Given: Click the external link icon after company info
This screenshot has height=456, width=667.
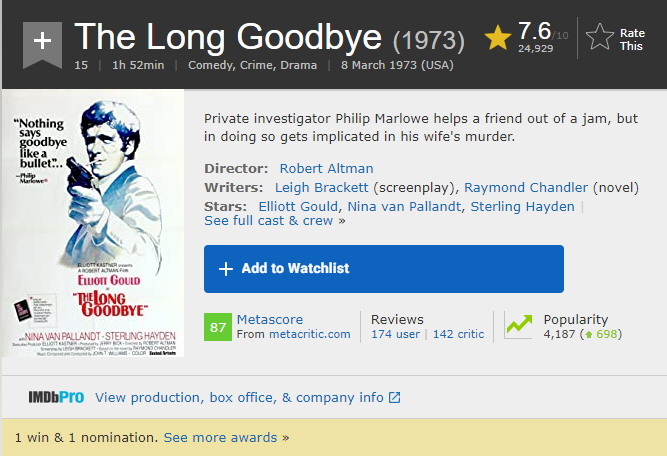Looking at the screenshot, I should pyautogui.click(x=394, y=398).
